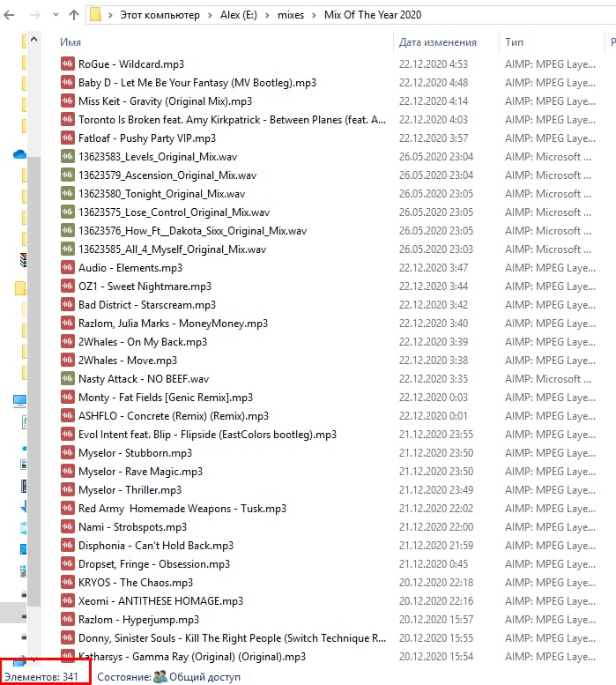
Task: Select the ASHFLO - Concrete mp3 icon
Action: (68, 415)
